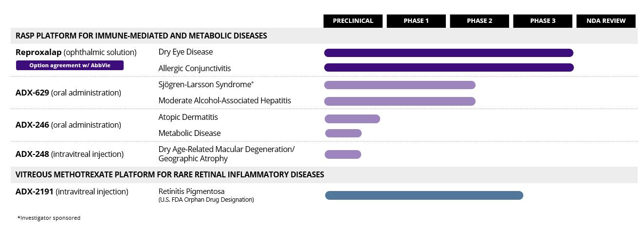
Task: Click the Dry Eye Disease progress bar
Action: (x=448, y=53)
